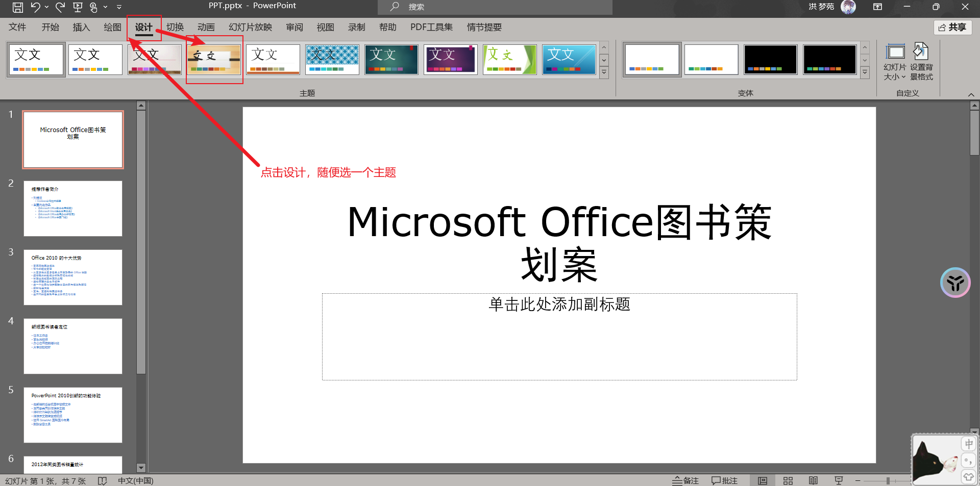Click the Save icon in the quick access toolbar
The image size is (980, 486).
click(x=17, y=7)
